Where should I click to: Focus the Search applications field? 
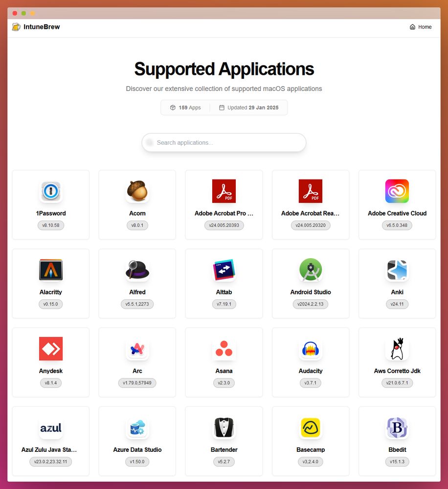pyautogui.click(x=224, y=142)
